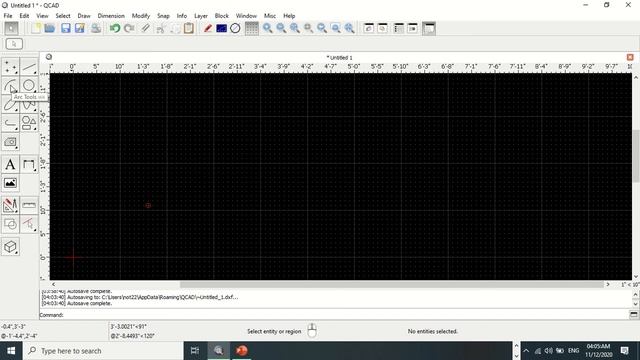Toggle grid display
640x360 pixels.
tap(251, 28)
